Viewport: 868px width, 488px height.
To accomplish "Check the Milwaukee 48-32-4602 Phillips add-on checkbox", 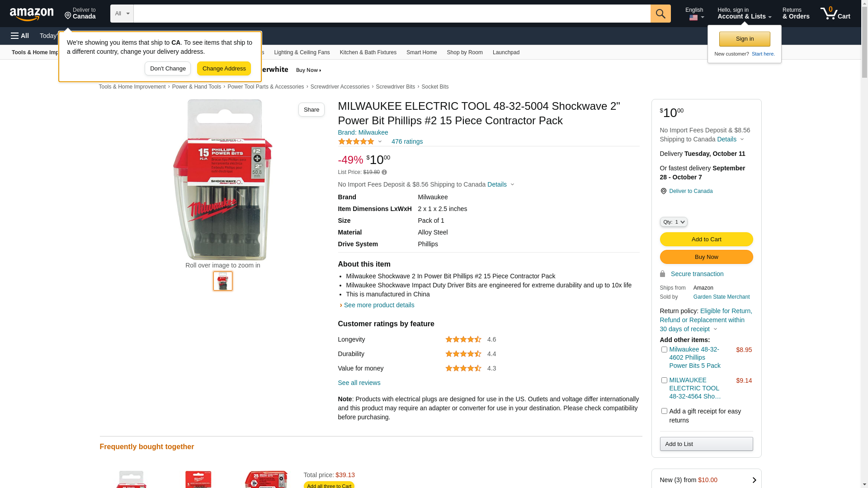I will coord(664,349).
